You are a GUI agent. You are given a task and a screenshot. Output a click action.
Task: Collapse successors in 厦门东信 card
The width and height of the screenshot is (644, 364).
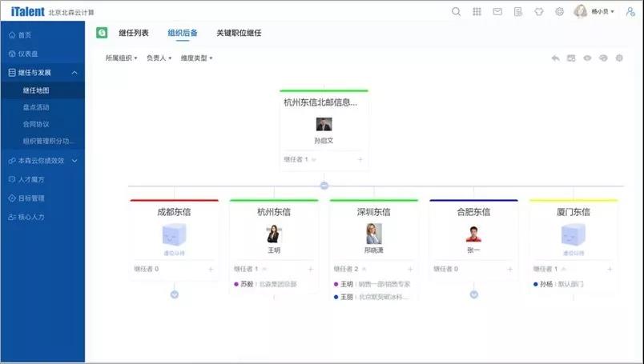coord(564,270)
